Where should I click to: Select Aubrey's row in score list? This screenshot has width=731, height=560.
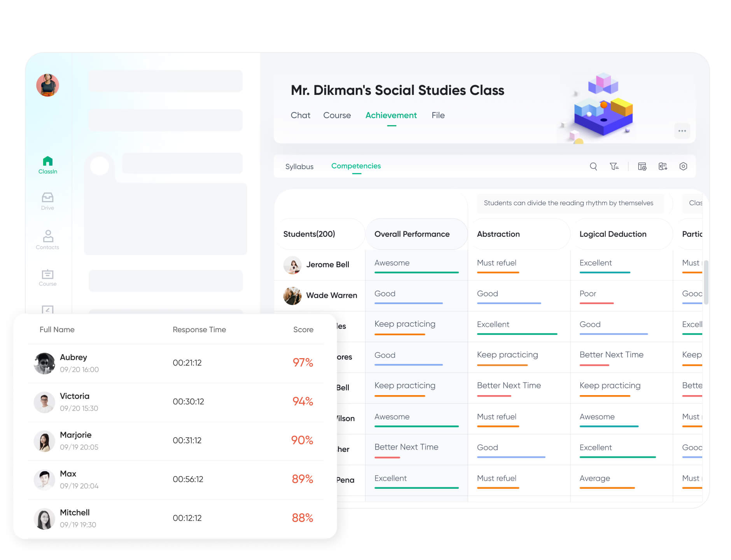[x=176, y=363]
